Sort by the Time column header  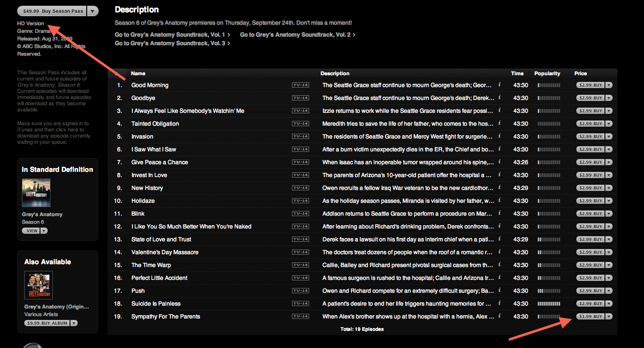pos(517,73)
